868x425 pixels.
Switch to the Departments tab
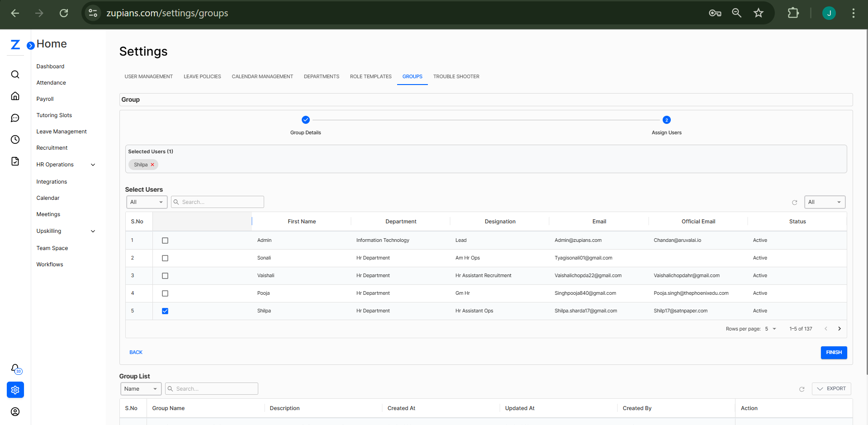[x=321, y=76]
